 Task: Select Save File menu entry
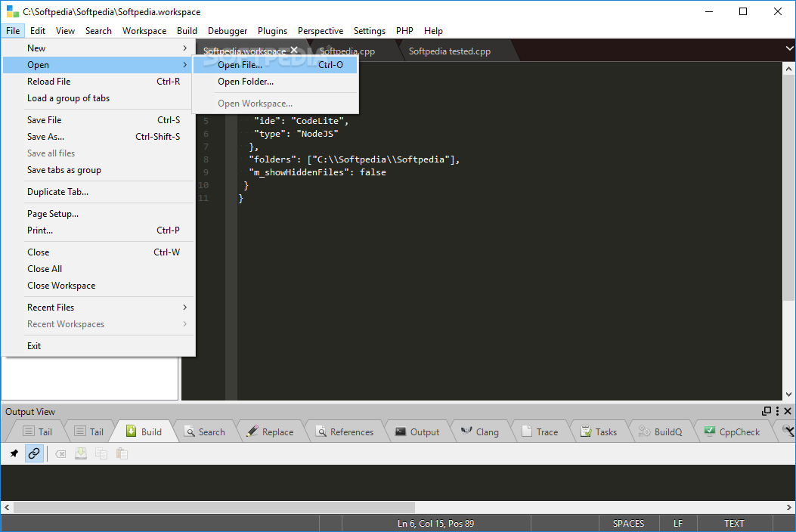tap(98, 120)
